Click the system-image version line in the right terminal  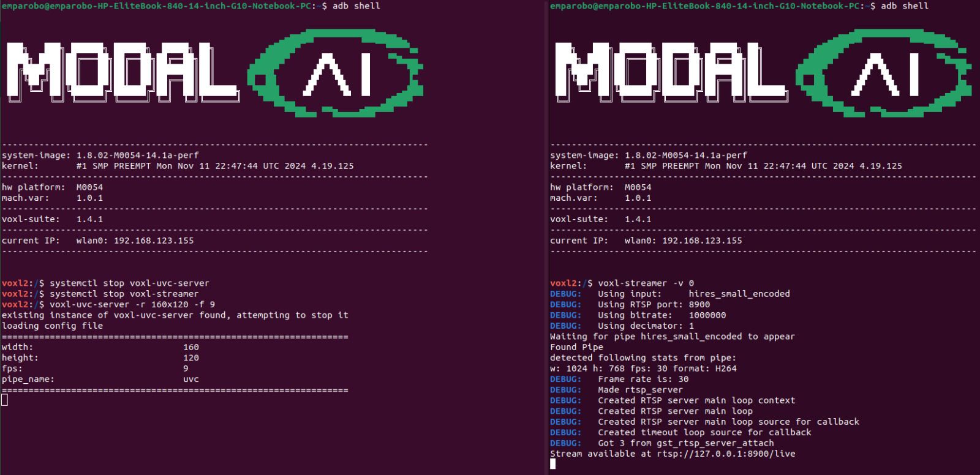(x=649, y=155)
